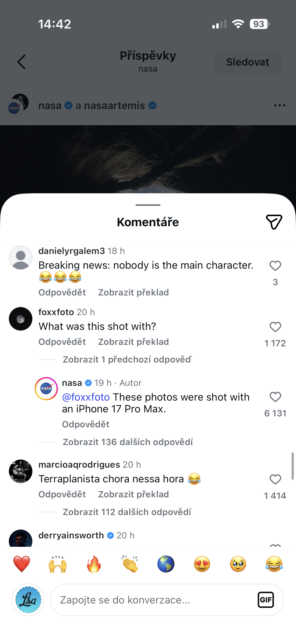Send the red heart emoji reaction
296x644 pixels.
coord(22,564)
